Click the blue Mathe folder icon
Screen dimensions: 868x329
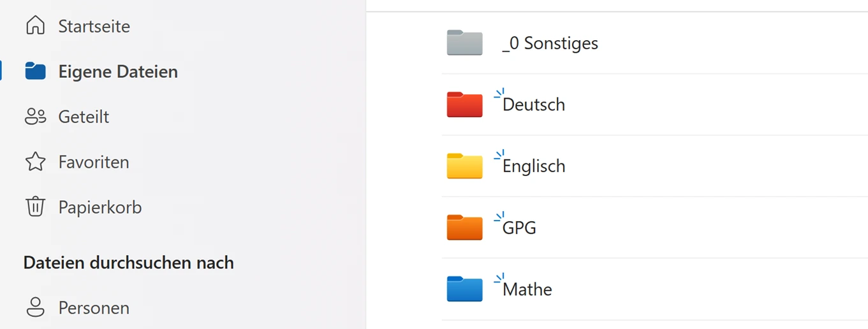(464, 289)
